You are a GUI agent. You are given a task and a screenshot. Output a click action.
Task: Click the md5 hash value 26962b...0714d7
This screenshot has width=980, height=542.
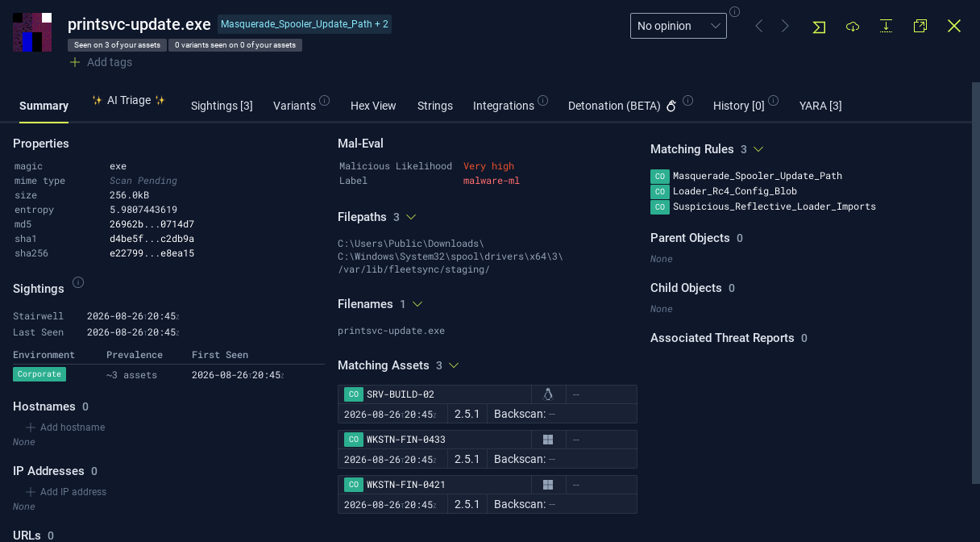pyautogui.click(x=152, y=224)
